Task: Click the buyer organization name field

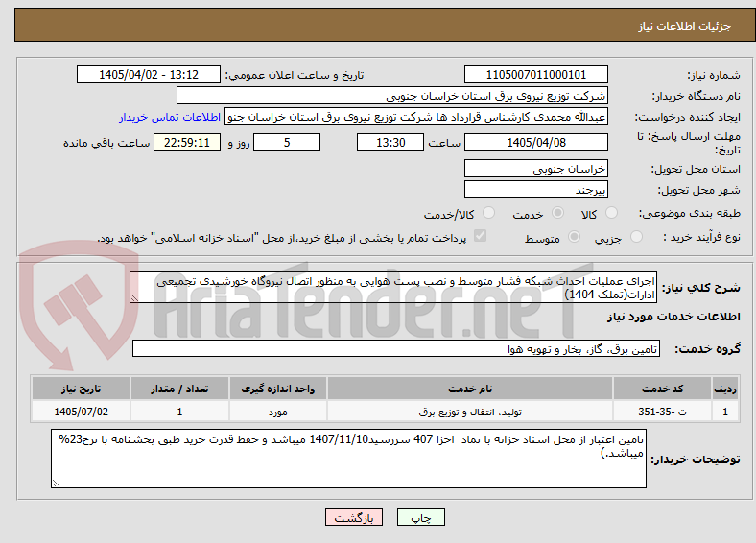Action: pos(392,96)
